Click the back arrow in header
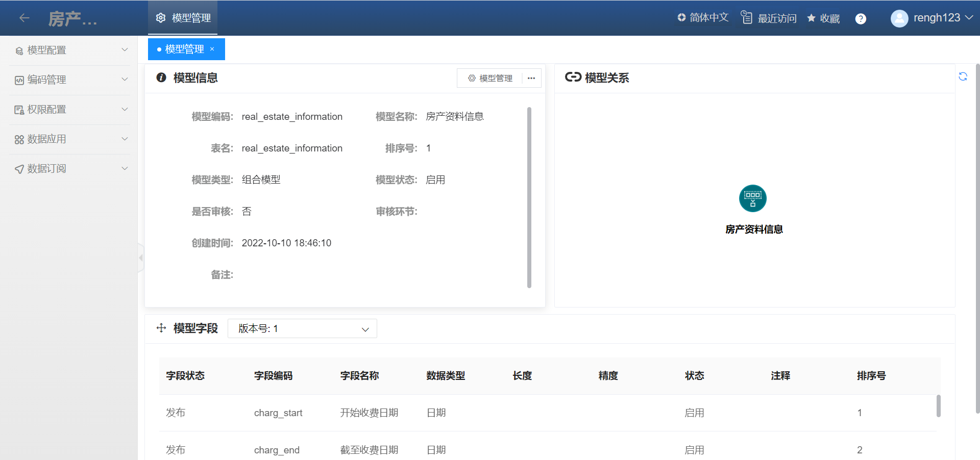Screen dimensions: 980x460 tap(24, 18)
